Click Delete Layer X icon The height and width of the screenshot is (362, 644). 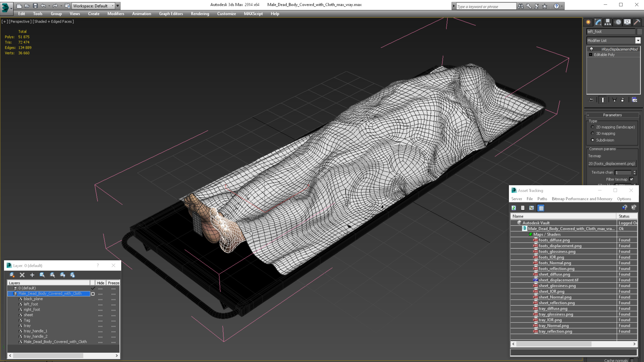coord(22,275)
